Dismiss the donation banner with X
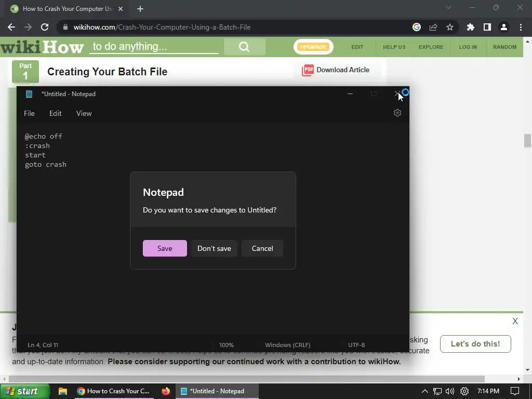Screen dimensions: 532x399 [515, 321]
